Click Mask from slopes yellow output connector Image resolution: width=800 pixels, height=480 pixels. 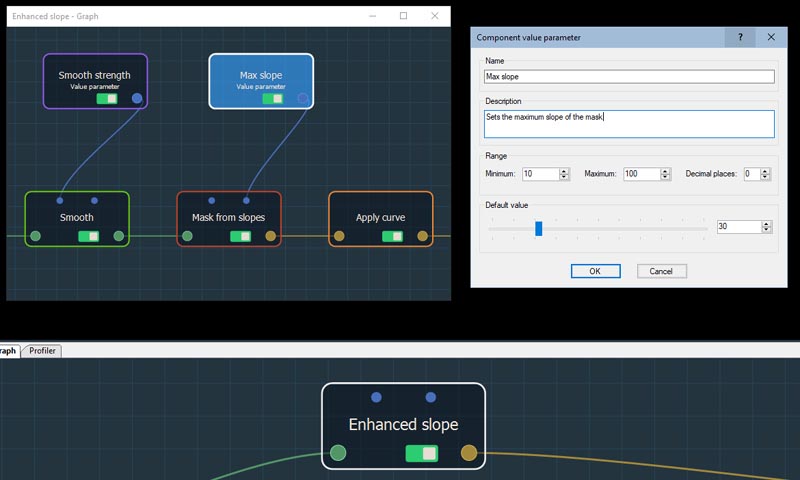click(x=270, y=236)
